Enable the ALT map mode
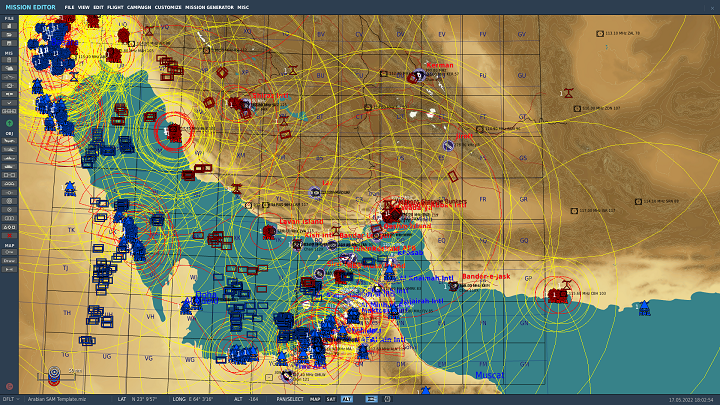The height and width of the screenshot is (405, 720). (346, 399)
